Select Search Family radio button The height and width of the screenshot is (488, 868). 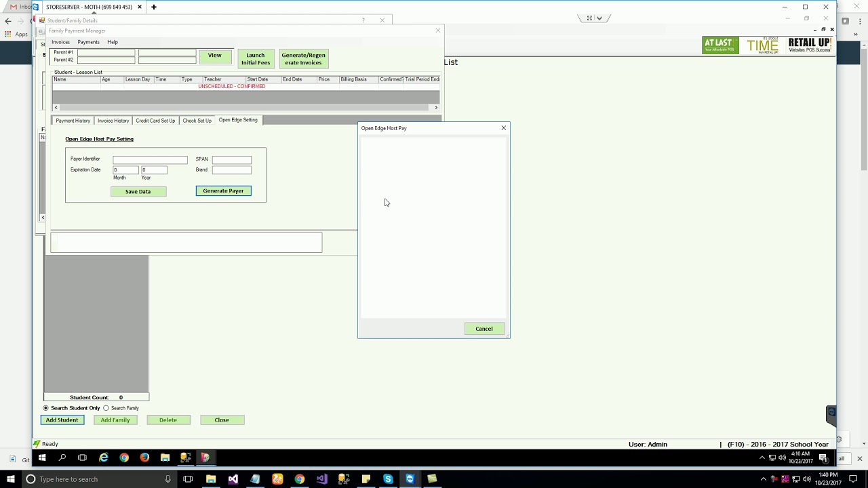(x=106, y=408)
